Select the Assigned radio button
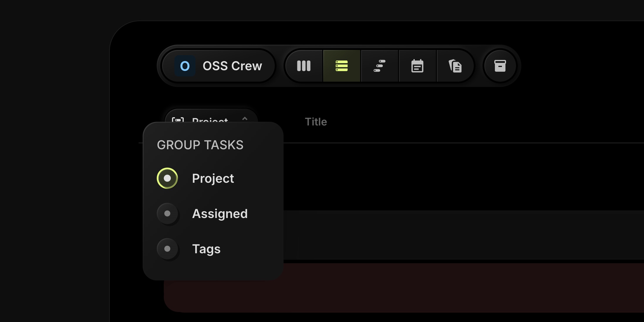This screenshot has height=322, width=644. 167,214
